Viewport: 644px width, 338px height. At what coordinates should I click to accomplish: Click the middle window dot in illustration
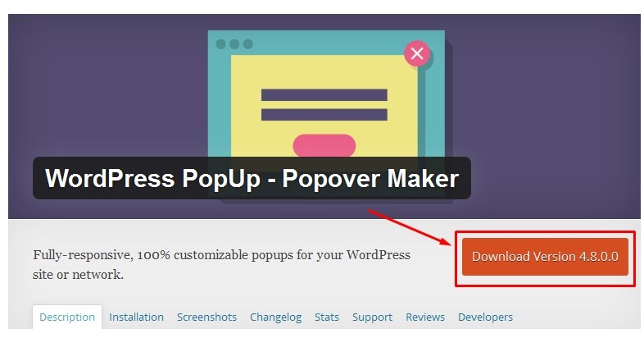click(234, 44)
